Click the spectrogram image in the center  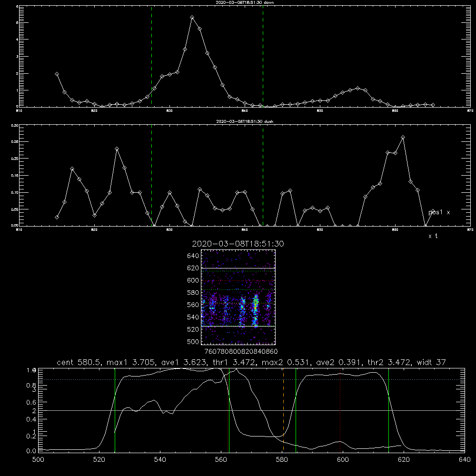pyautogui.click(x=238, y=297)
